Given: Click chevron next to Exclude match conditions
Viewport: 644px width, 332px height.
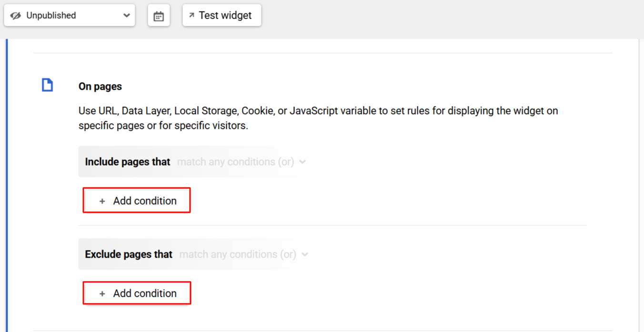Looking at the screenshot, I should (305, 254).
